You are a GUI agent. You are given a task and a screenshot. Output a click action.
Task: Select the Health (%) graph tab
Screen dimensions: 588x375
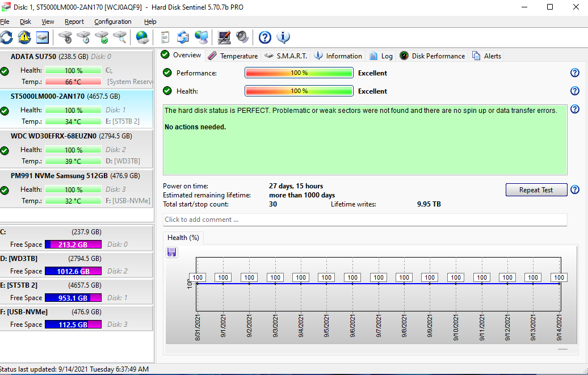pos(183,237)
